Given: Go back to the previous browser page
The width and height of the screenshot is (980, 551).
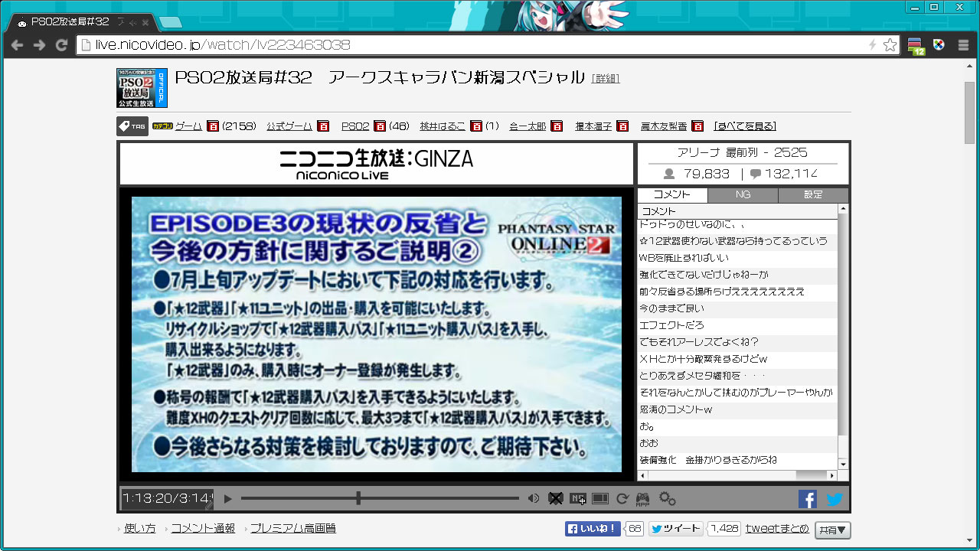Looking at the screenshot, I should [x=17, y=45].
